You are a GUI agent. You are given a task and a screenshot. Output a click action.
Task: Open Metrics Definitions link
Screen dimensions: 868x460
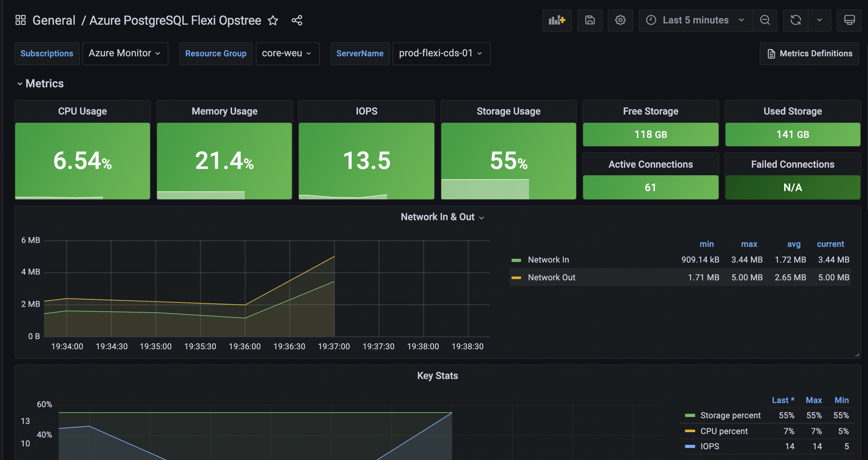809,53
